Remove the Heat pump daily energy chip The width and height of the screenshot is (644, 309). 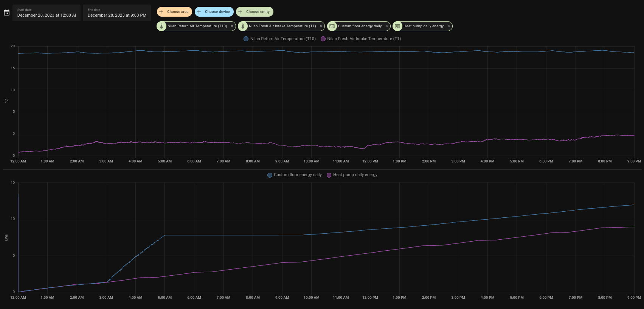[x=448, y=26]
